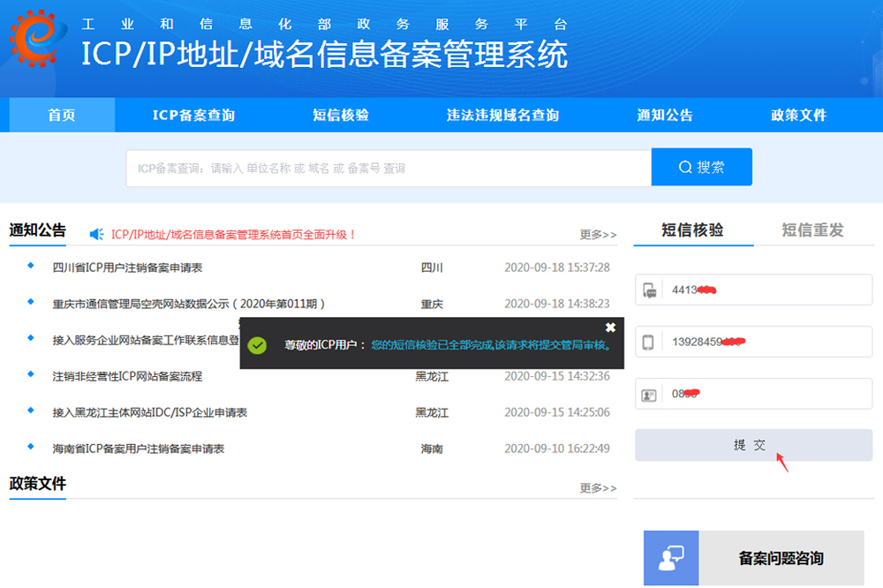Screen dimensions: 883x588
Task: Click the mobile phone field icon
Action: pos(649,342)
